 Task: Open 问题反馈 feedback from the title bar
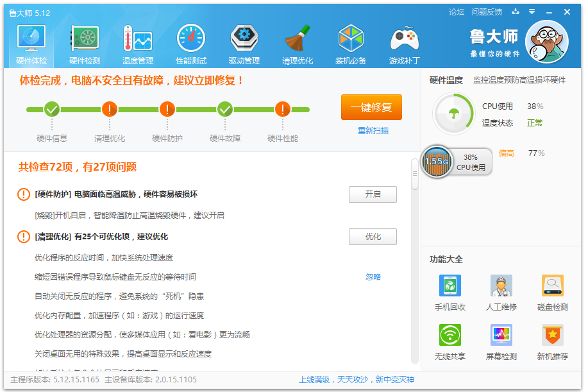tap(487, 12)
